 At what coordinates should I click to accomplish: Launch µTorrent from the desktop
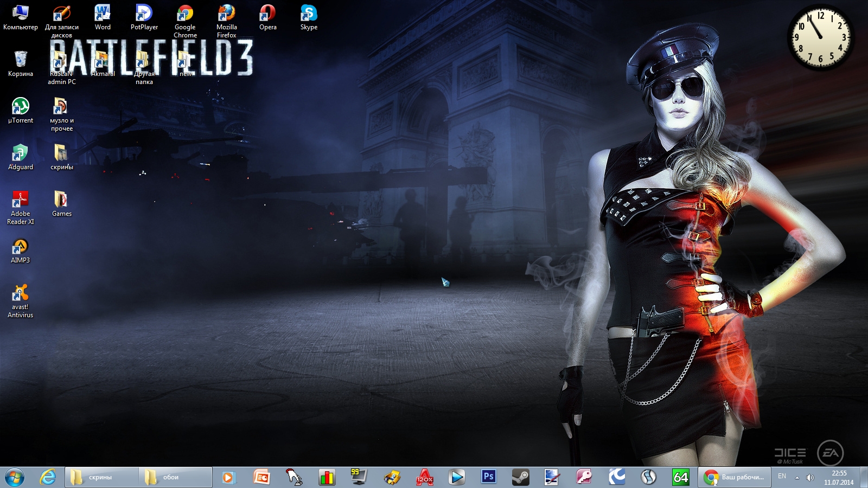click(x=21, y=111)
